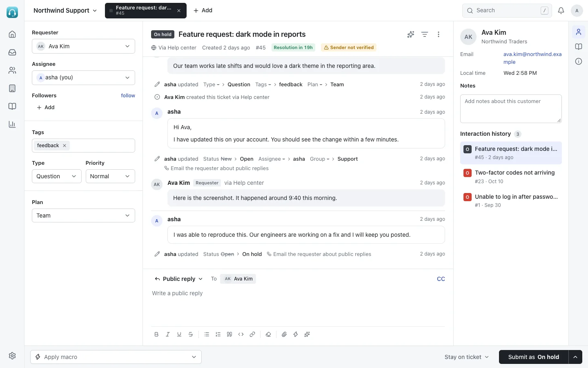Open the inbox views icon
Image resolution: width=588 pixels, height=368 pixels.
pos(12,52)
